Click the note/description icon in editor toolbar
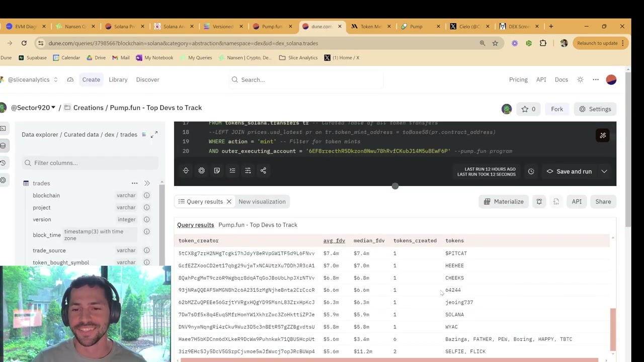Screen dimensions: 644x362 point(217,170)
